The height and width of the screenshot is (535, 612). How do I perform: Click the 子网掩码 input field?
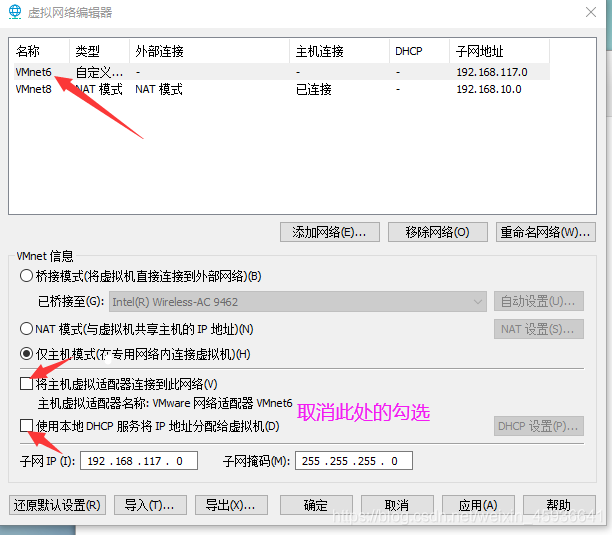click(354, 461)
